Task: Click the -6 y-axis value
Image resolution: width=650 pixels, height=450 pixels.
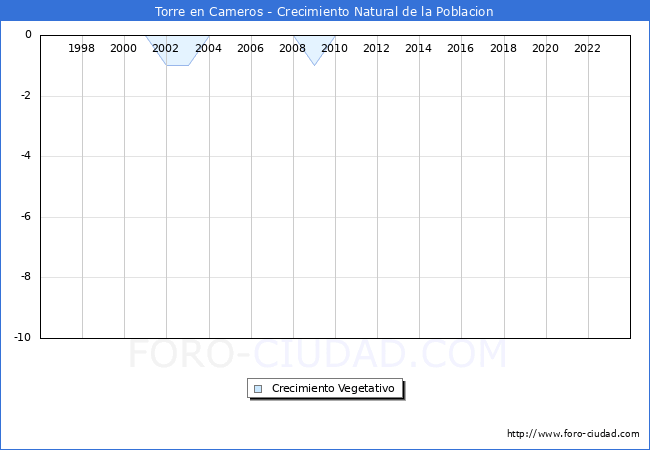Action: 26,216
